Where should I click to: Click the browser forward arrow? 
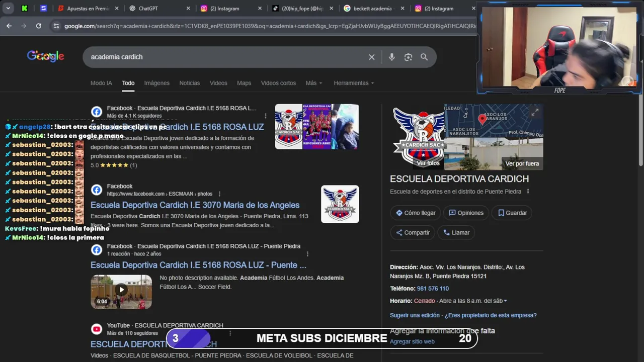pos(24,26)
